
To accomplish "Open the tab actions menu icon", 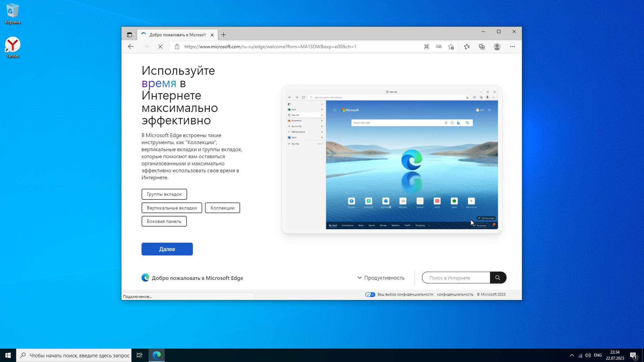I will [x=129, y=35].
